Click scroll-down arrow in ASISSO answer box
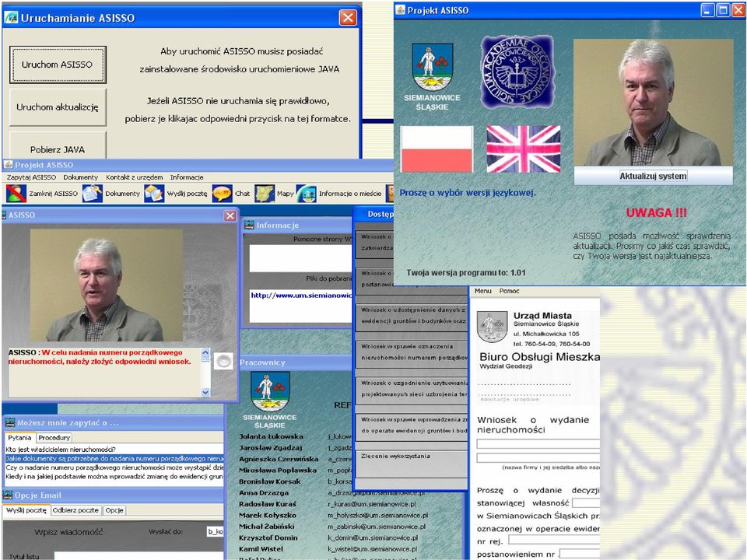 click(x=205, y=392)
